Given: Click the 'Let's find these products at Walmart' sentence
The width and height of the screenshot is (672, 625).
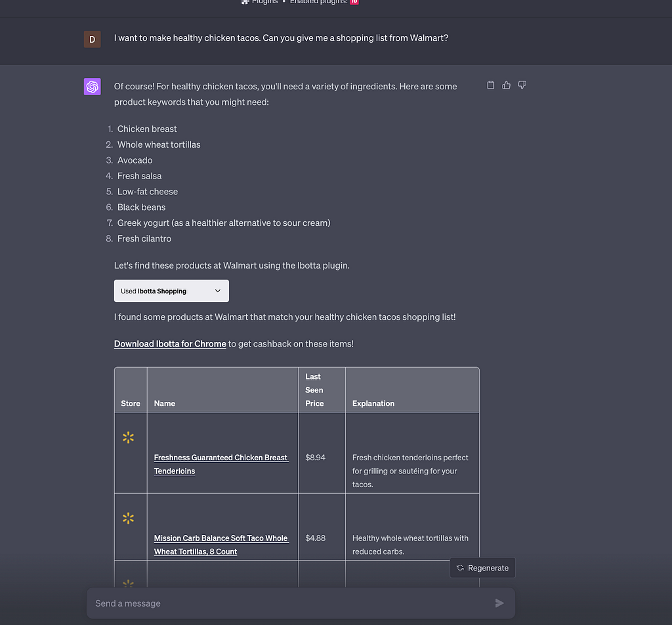Looking at the screenshot, I should click(x=232, y=265).
